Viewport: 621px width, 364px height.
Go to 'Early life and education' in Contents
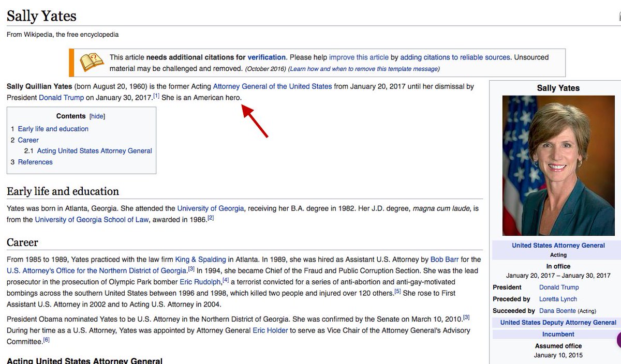[x=53, y=129]
